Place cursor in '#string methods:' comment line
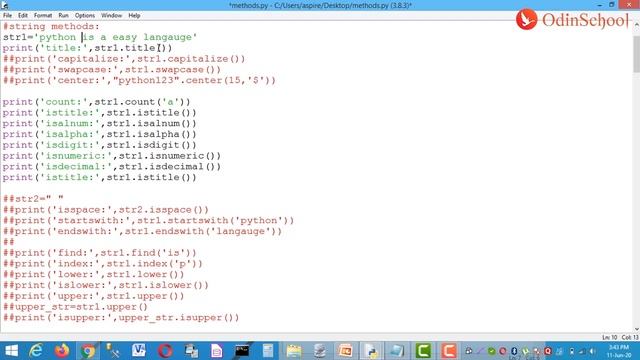This screenshot has width=640, height=360. pos(51,27)
